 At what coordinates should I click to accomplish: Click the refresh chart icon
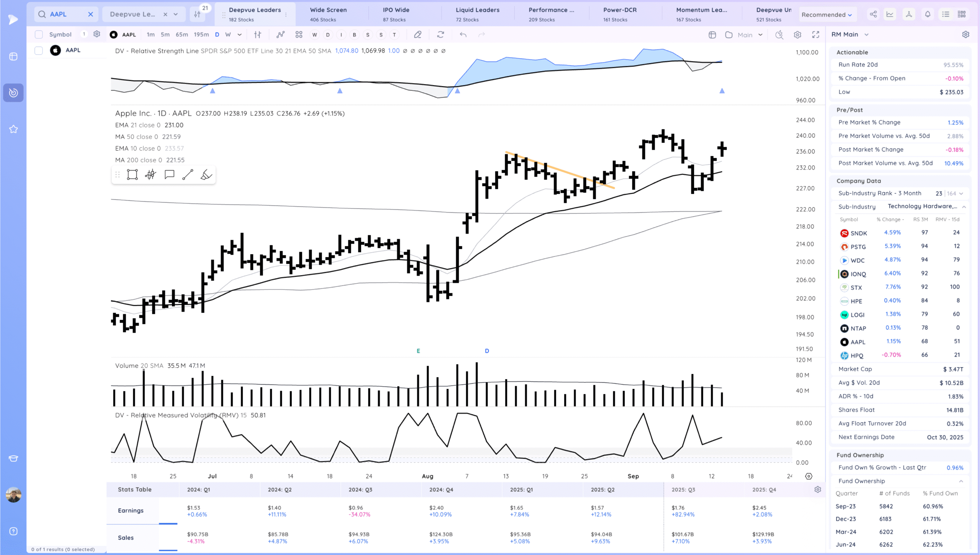[x=441, y=34]
